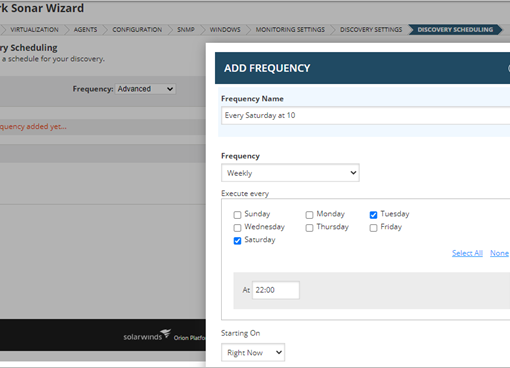Go to the SNMP wizard step

[x=186, y=30]
